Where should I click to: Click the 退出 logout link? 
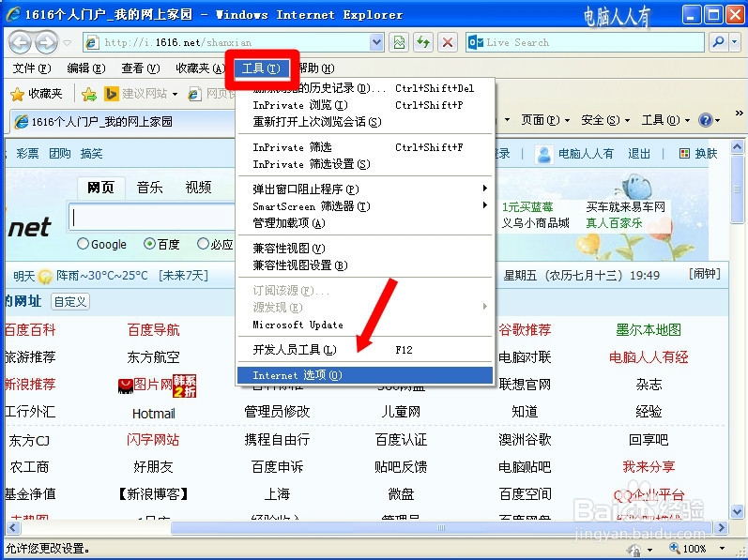(639, 154)
